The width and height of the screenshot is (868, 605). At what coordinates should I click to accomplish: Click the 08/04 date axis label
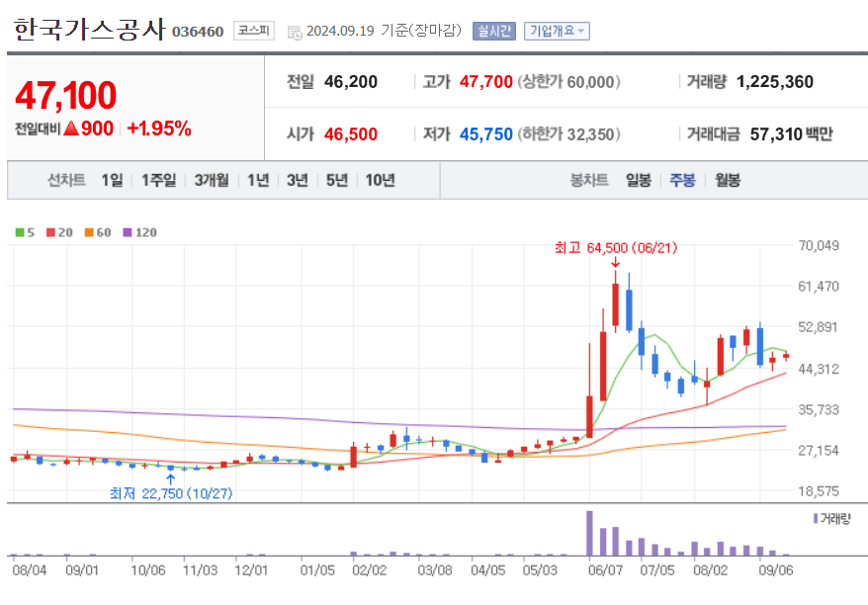click(x=30, y=570)
